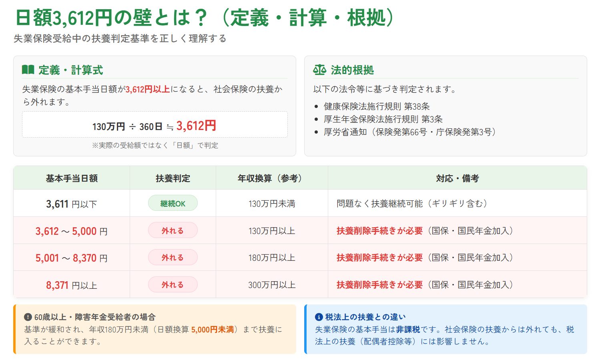This screenshot has height=364, width=602.
Task: Click the 厚生年金保険法施行規則 第3条 list item
Action: (x=383, y=119)
